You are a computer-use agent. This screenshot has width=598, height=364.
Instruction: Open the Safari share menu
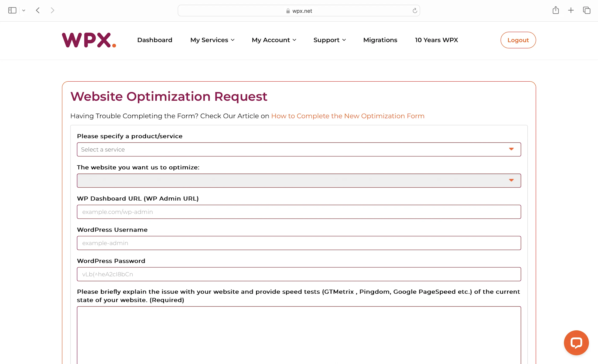[x=555, y=10]
